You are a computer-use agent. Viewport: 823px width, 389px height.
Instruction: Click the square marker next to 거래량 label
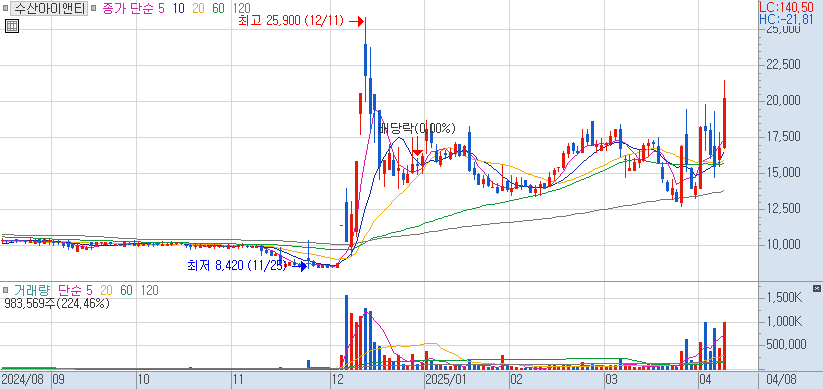click(x=6, y=290)
